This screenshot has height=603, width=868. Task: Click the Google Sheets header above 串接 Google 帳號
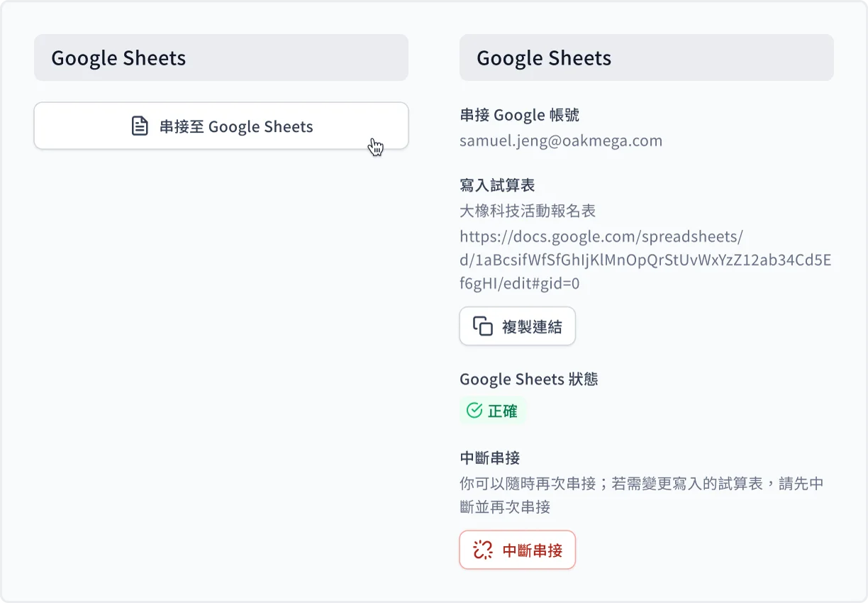(647, 57)
